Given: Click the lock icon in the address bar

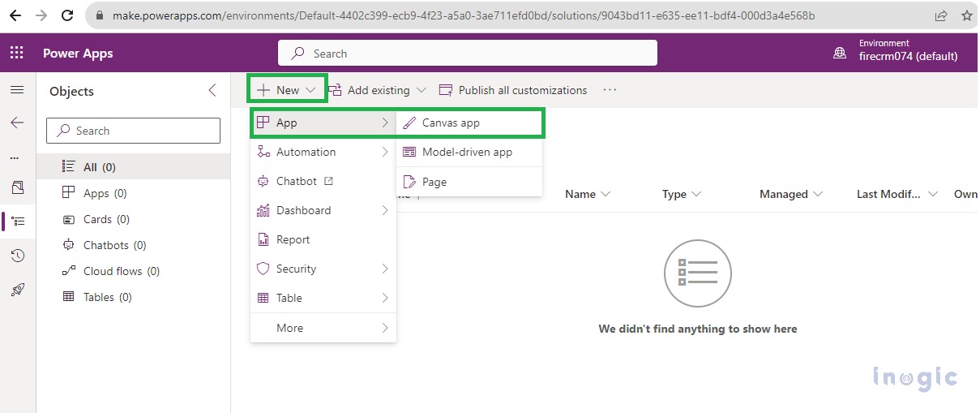Looking at the screenshot, I should tap(100, 15).
